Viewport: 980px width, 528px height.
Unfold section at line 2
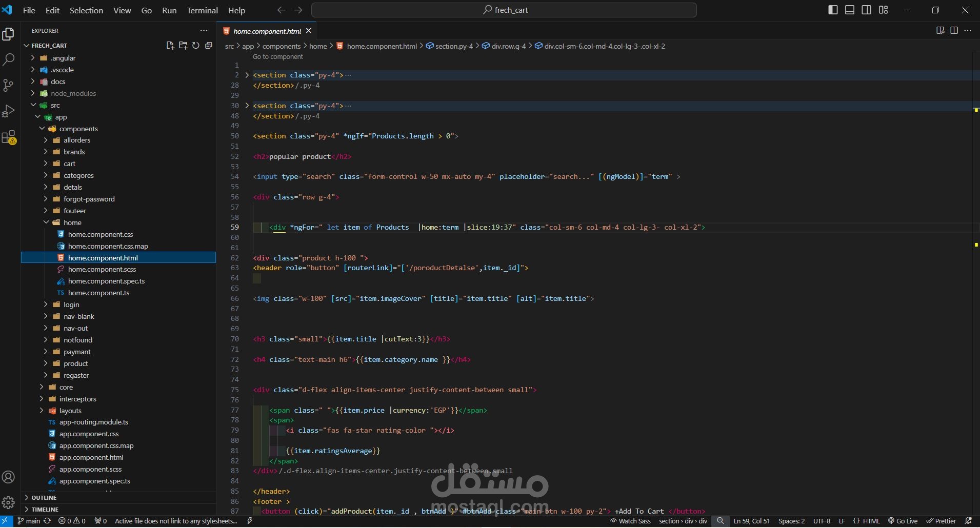247,75
